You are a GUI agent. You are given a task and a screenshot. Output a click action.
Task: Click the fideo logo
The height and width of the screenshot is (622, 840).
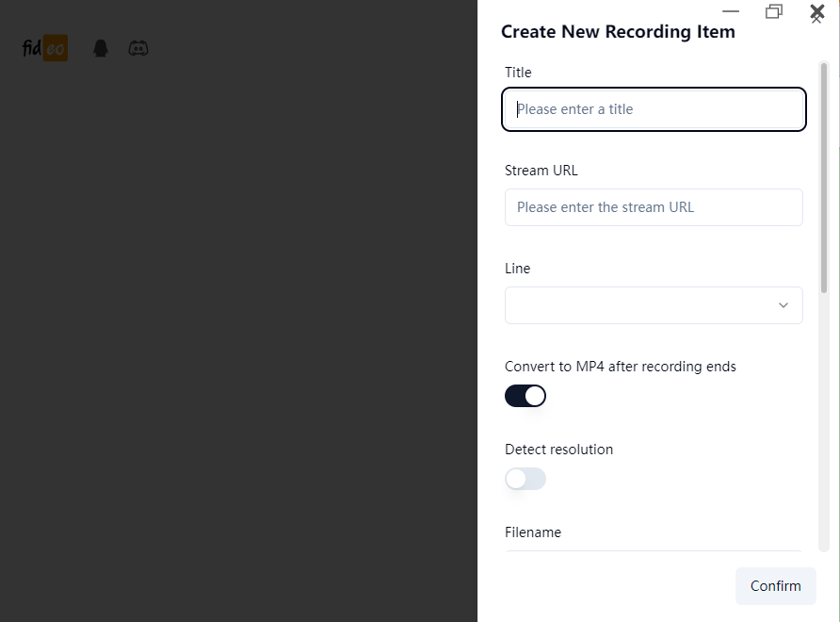pyautogui.click(x=44, y=48)
